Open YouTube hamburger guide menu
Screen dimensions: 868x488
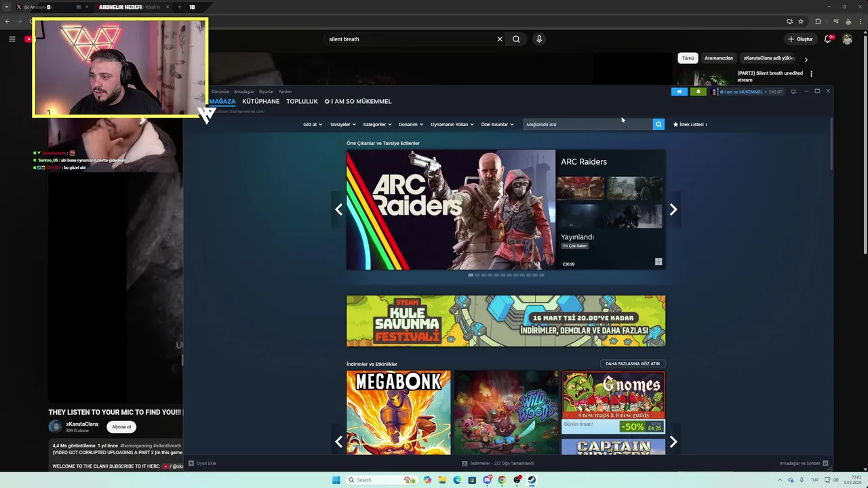(12, 39)
